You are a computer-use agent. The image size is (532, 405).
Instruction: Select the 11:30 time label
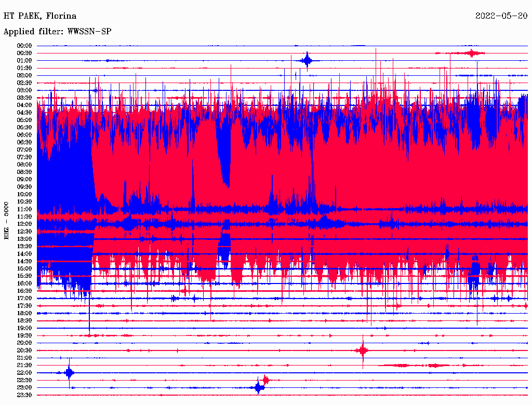tap(24, 217)
